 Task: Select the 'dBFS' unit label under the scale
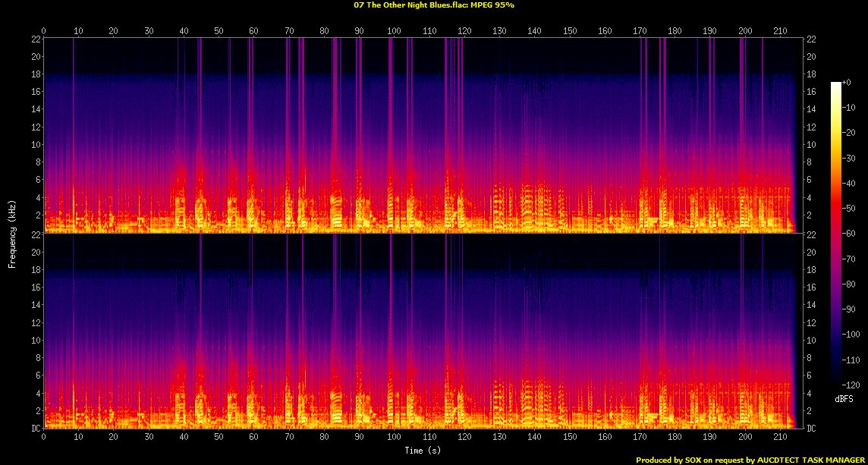(x=844, y=398)
